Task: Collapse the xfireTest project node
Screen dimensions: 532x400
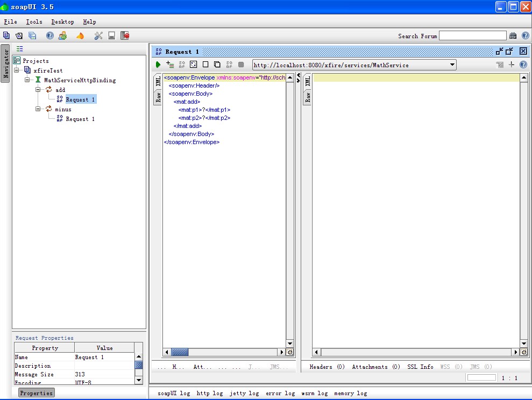Action: (17, 70)
